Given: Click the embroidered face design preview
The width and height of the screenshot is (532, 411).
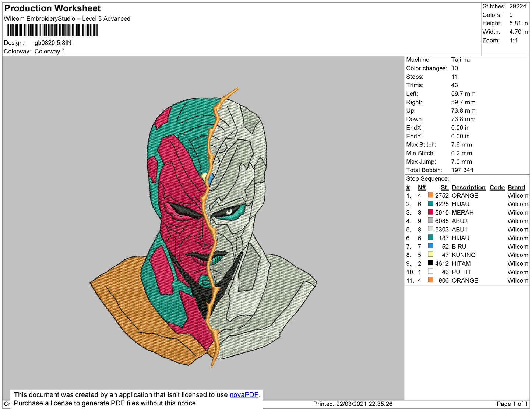Looking at the screenshot, I should (x=203, y=227).
